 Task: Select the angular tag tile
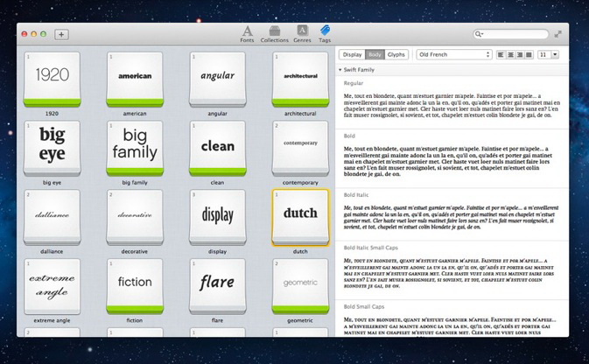coord(218,80)
